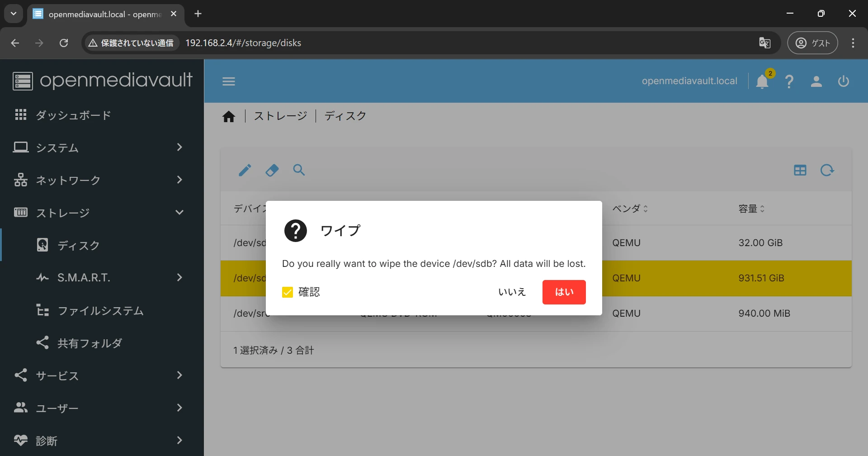Click the ディスク breadcrumb link

tap(345, 116)
